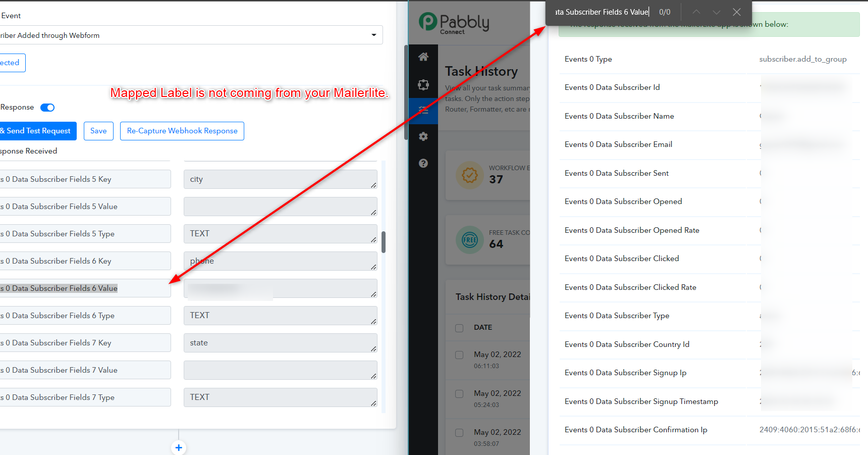Click the DATE column header
This screenshot has height=455, width=868.
coord(483,327)
